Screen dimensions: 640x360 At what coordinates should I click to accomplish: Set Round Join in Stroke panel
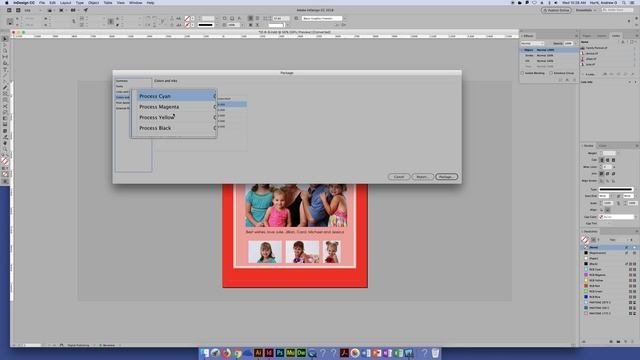point(607,174)
